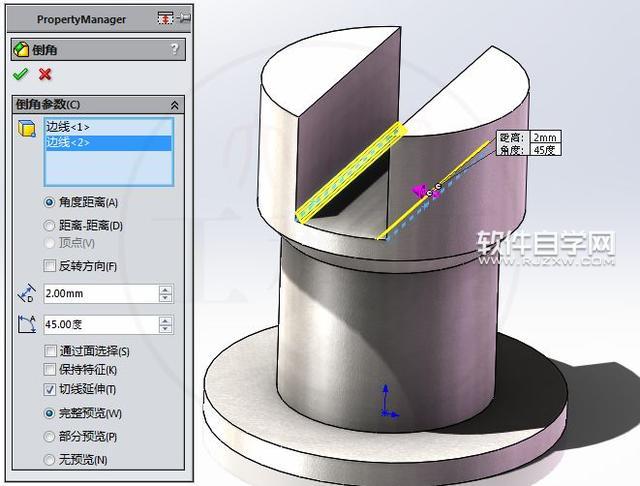Viewport: 640px width, 486px height.
Task: Decrease distance with the down spinner arrow
Action: (x=165, y=298)
